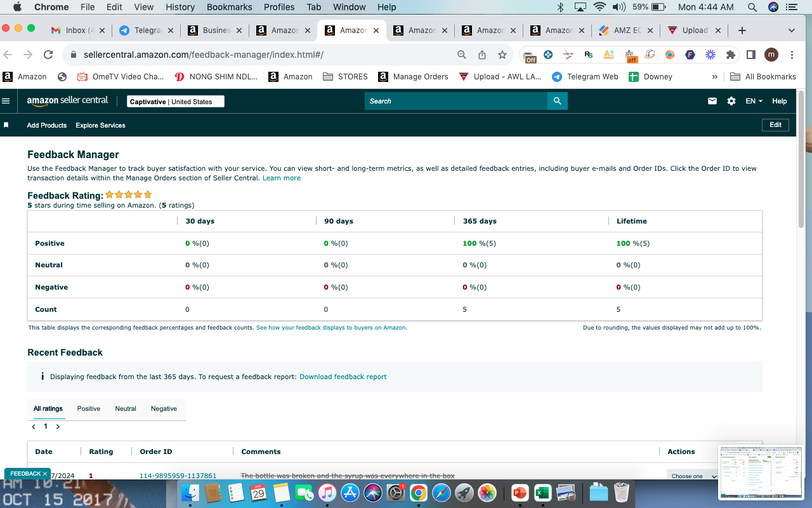This screenshot has width=812, height=508.
Task: Click the Add Products link
Action: click(x=47, y=125)
